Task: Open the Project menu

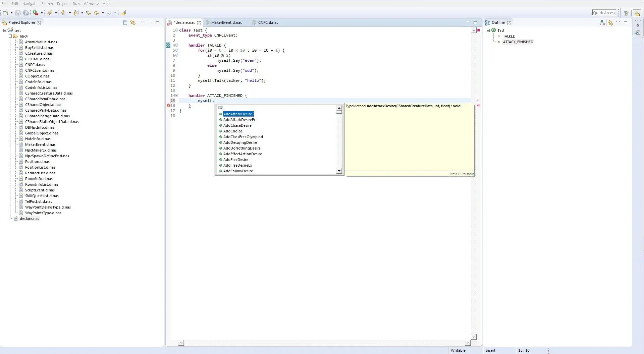Action: point(63,4)
